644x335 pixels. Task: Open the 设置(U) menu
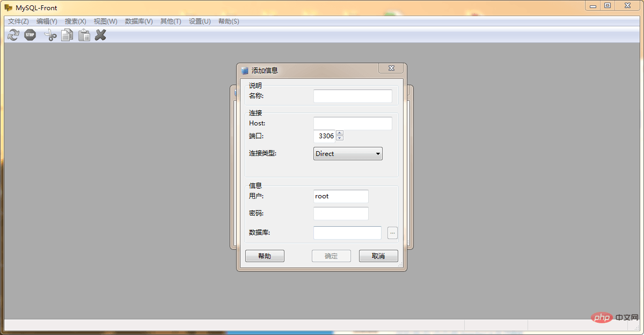tap(200, 21)
